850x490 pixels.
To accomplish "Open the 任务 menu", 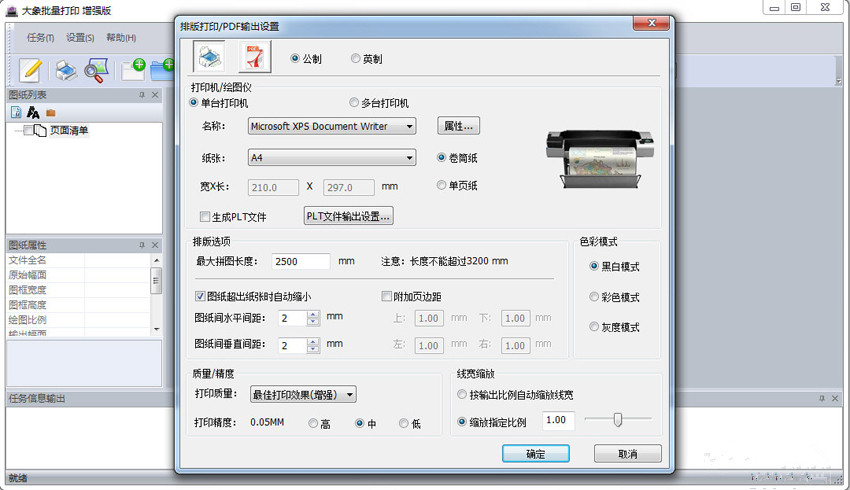I will point(41,37).
